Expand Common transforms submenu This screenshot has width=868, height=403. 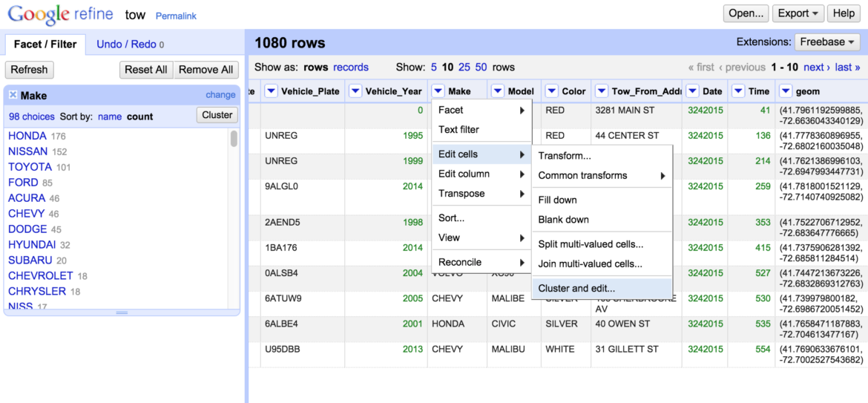(602, 175)
